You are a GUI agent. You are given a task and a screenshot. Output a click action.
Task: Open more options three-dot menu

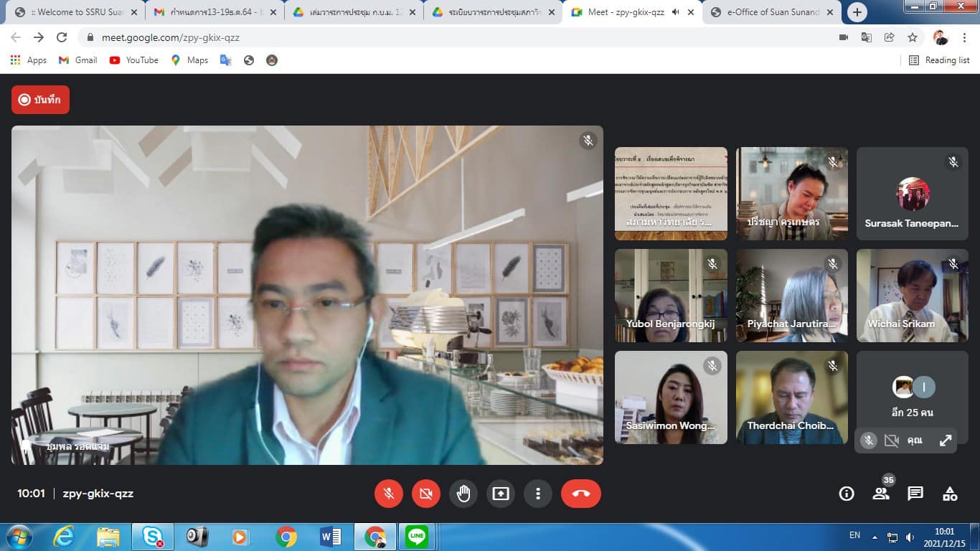click(x=537, y=494)
